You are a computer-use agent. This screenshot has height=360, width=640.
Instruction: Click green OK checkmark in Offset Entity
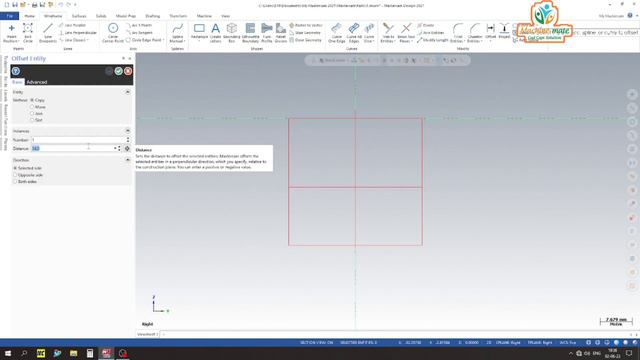(119, 71)
